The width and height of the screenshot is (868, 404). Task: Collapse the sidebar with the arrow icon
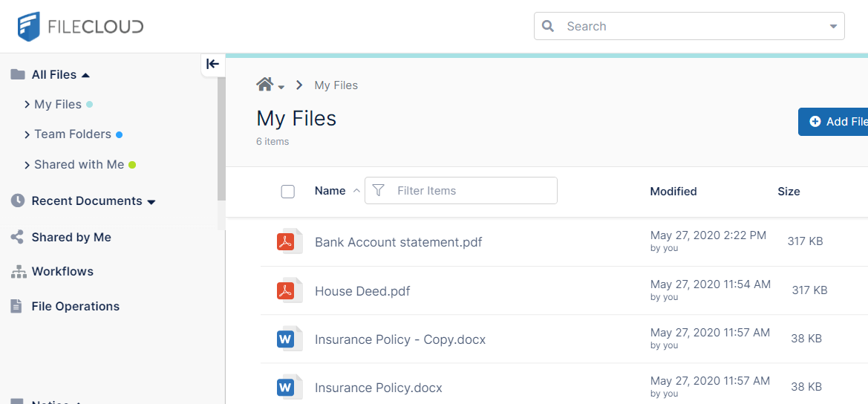coord(212,64)
